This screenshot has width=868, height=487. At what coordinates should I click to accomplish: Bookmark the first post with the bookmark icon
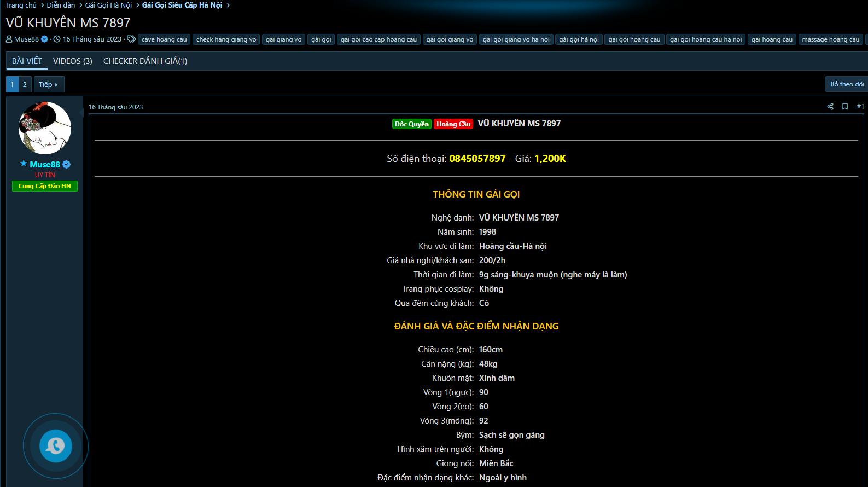point(845,107)
